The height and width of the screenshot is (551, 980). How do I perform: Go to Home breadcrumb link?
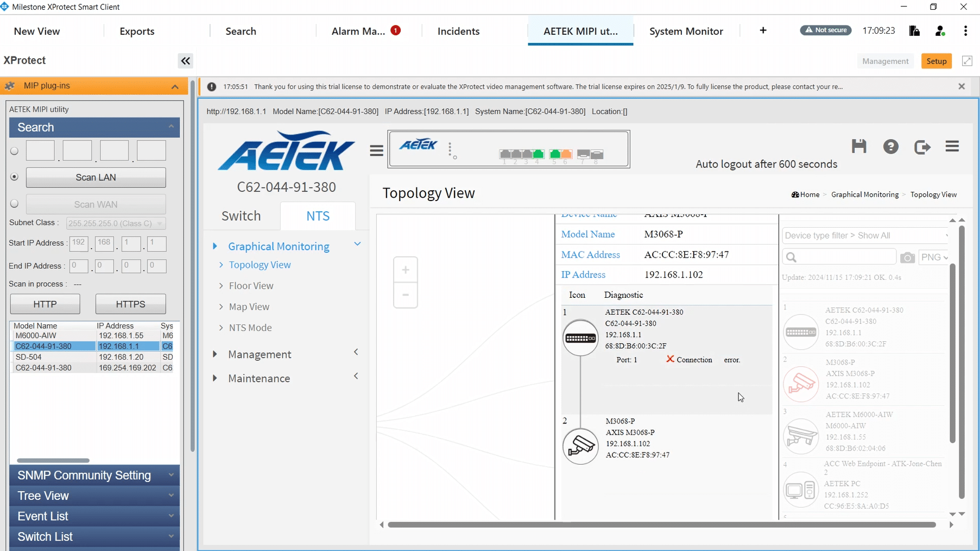806,195
